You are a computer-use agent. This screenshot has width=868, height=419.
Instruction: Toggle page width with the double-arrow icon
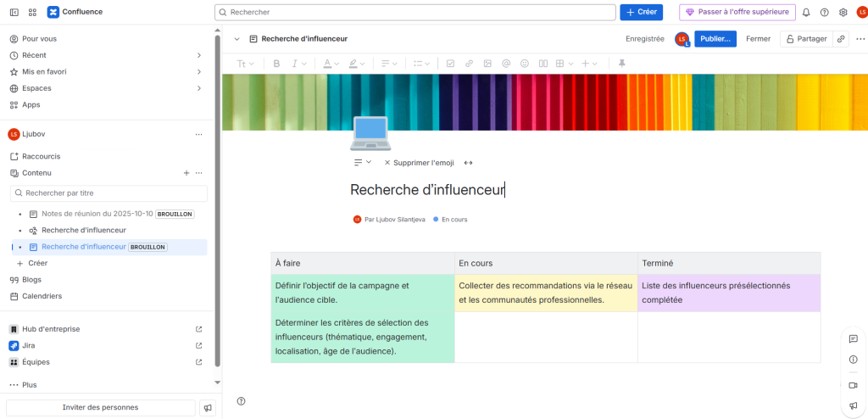[468, 163]
